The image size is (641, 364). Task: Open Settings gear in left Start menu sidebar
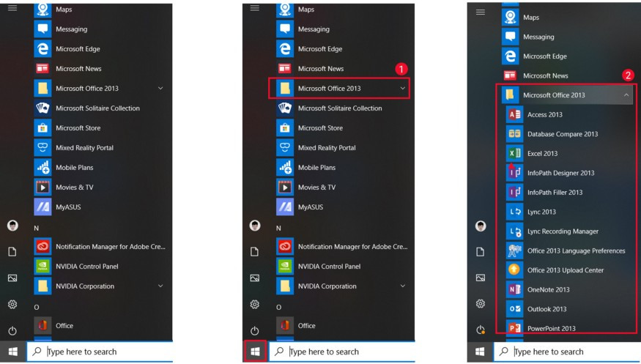[x=12, y=305]
